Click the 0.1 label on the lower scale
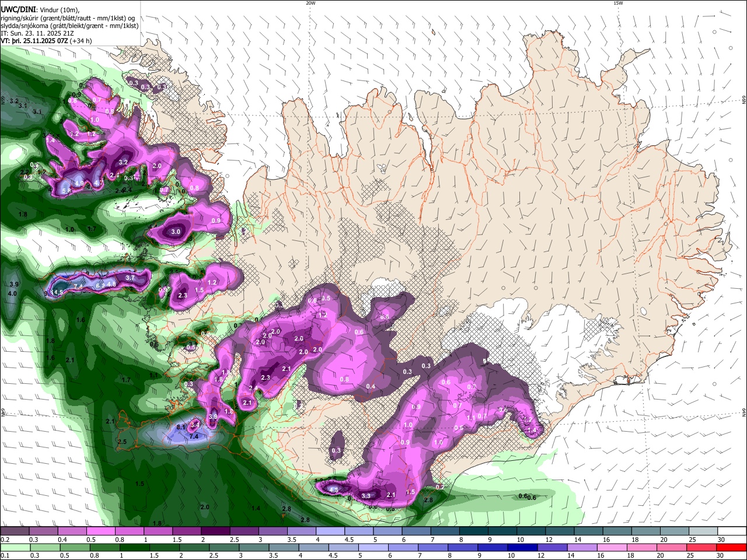 (x=5, y=556)
